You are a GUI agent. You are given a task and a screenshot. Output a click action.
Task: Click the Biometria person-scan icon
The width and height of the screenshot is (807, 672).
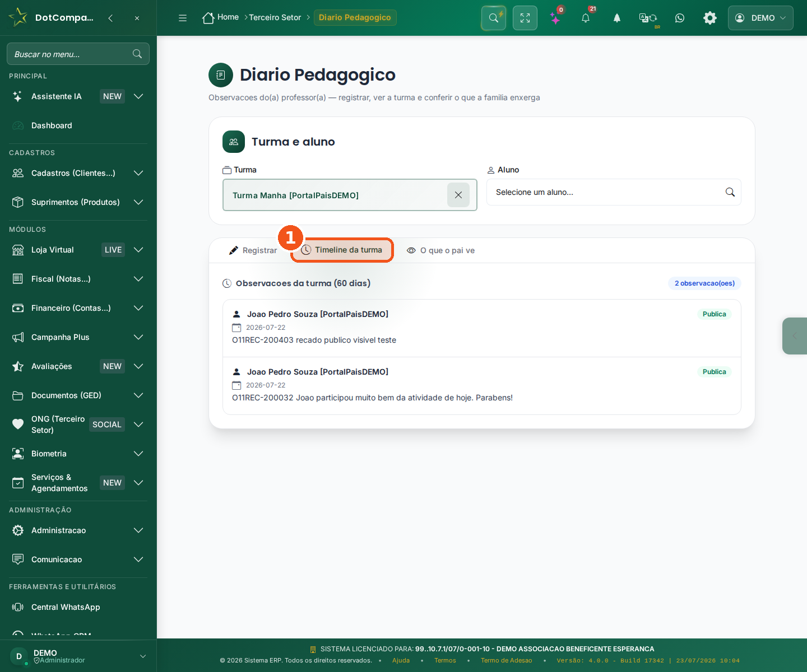click(x=18, y=454)
